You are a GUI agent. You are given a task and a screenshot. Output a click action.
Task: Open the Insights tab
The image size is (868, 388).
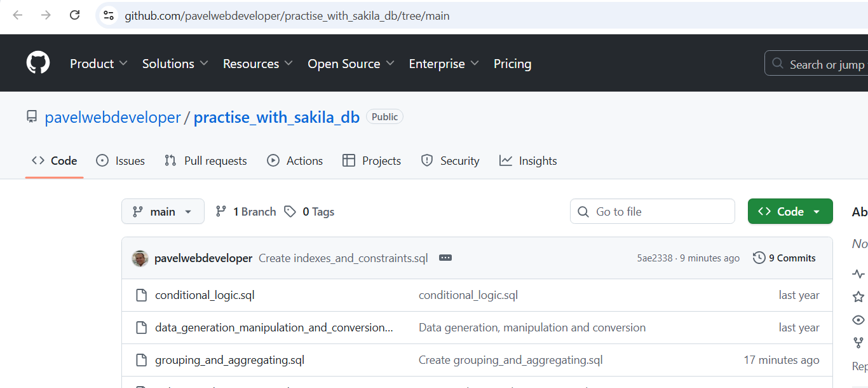coord(528,161)
